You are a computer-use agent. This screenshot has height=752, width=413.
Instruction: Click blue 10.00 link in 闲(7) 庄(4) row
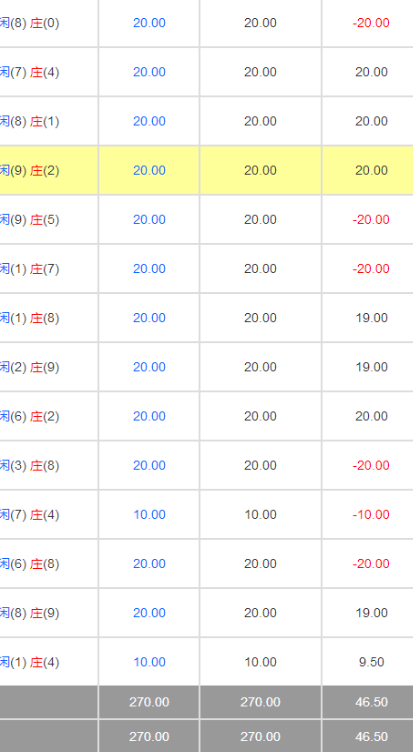(x=149, y=515)
